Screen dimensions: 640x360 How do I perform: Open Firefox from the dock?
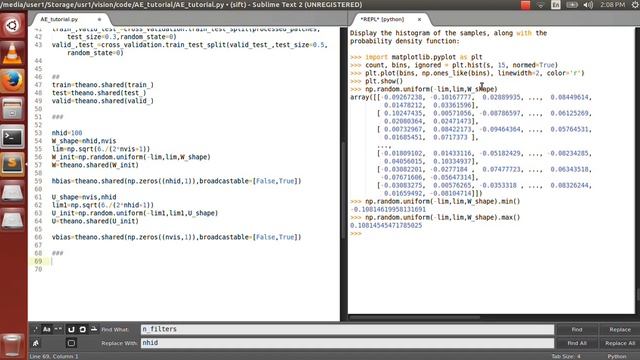pos(12,81)
